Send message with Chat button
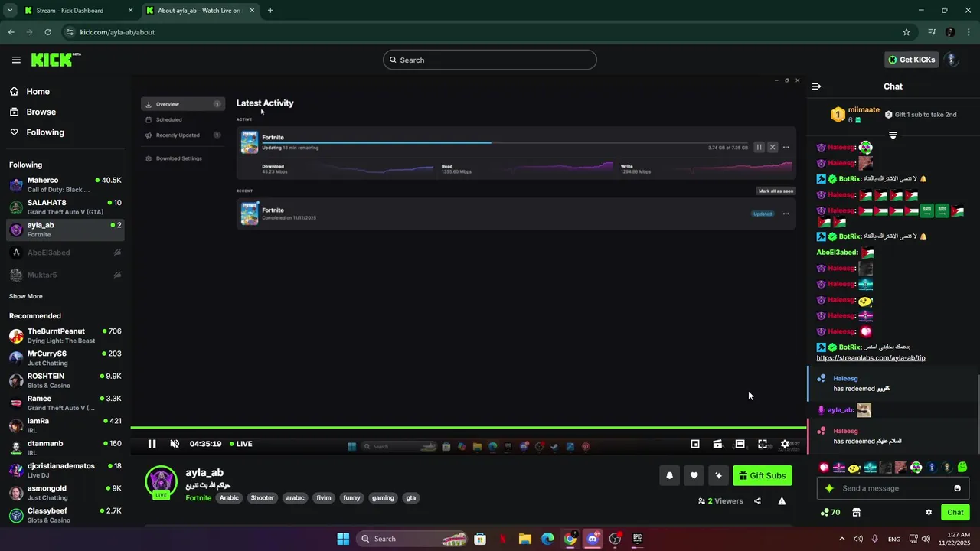This screenshot has width=980, height=551. point(955,513)
